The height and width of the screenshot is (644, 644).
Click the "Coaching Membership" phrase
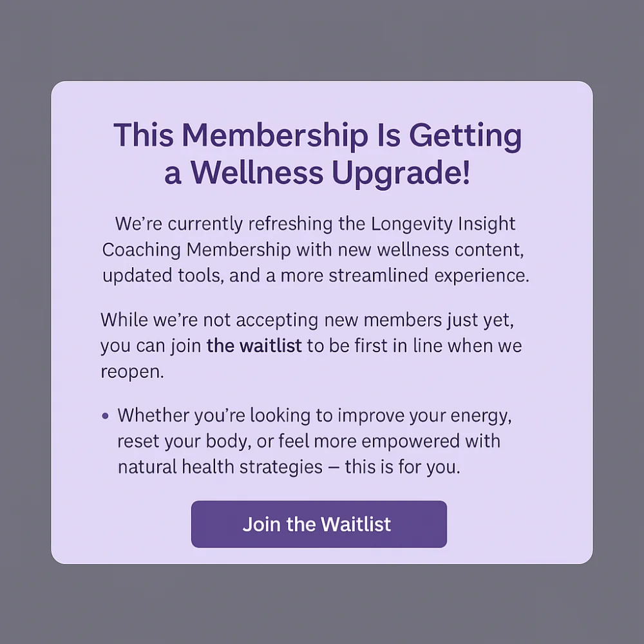196,250
